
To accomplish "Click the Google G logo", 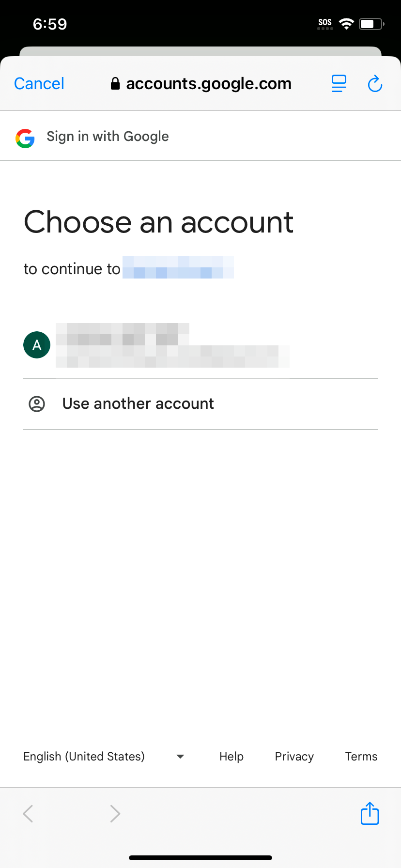I will coord(25,138).
